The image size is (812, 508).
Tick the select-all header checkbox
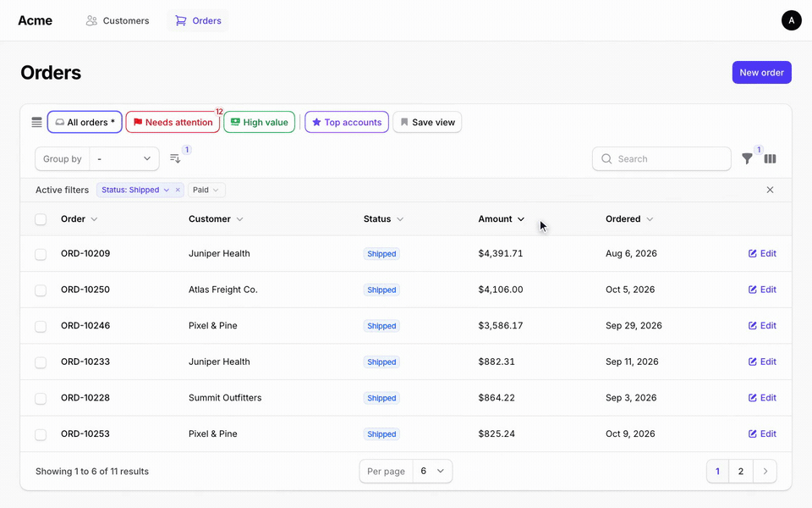click(x=41, y=219)
